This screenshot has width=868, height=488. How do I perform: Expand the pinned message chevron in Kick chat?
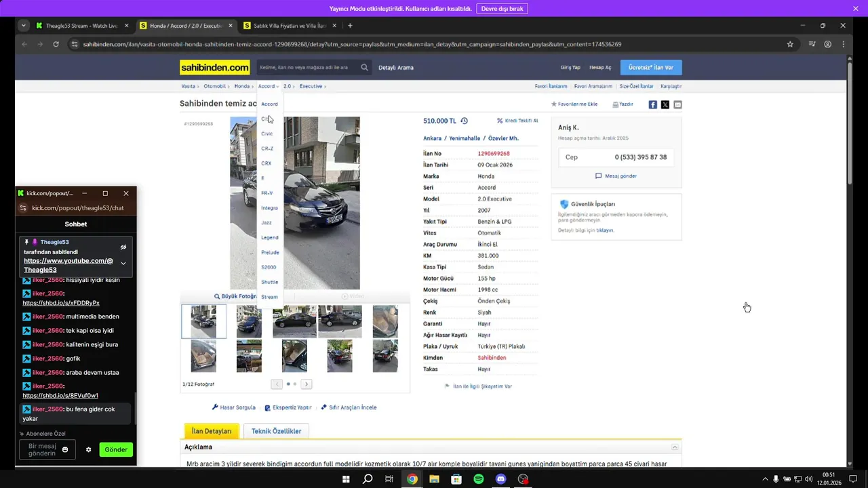(x=123, y=263)
